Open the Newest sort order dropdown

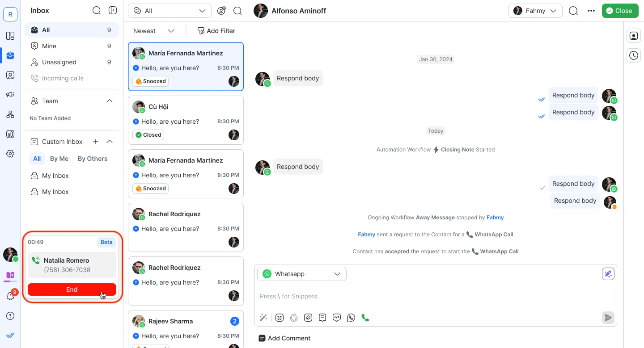click(x=153, y=31)
